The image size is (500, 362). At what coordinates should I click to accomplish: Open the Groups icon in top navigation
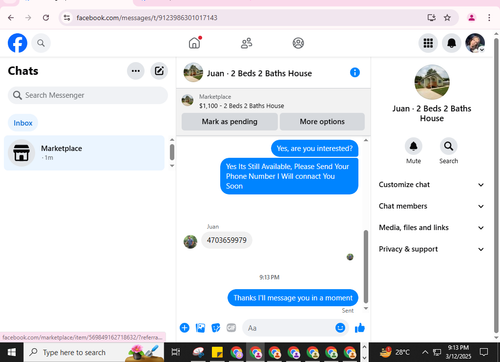[x=298, y=43]
